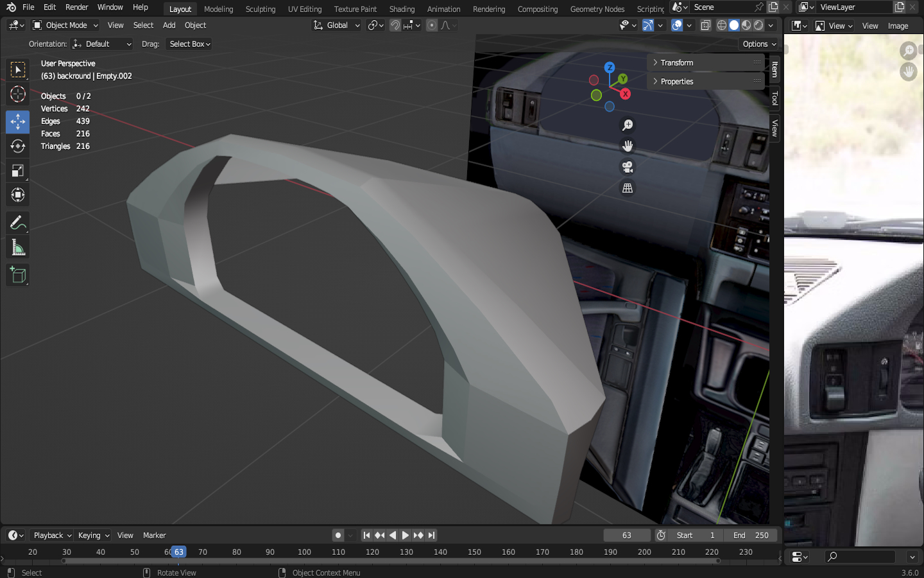The height and width of the screenshot is (578, 924).
Task: Enable snapping magnet toggle
Action: point(395,26)
